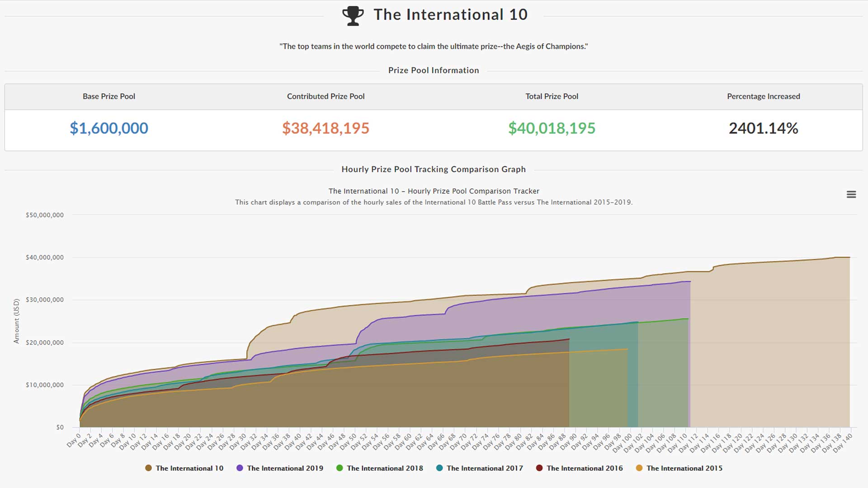Toggle The International 10 legend series

click(189, 468)
